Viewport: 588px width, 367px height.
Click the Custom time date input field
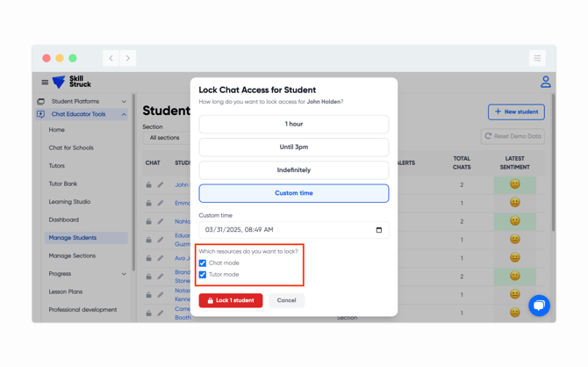tap(285, 230)
